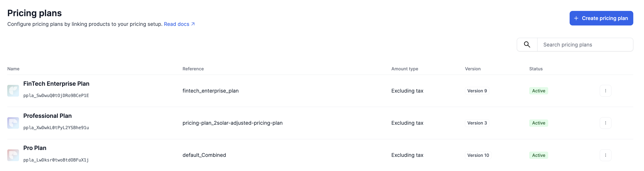Open options menu for Pro Plan
The image size is (644, 171).
[x=605, y=155]
